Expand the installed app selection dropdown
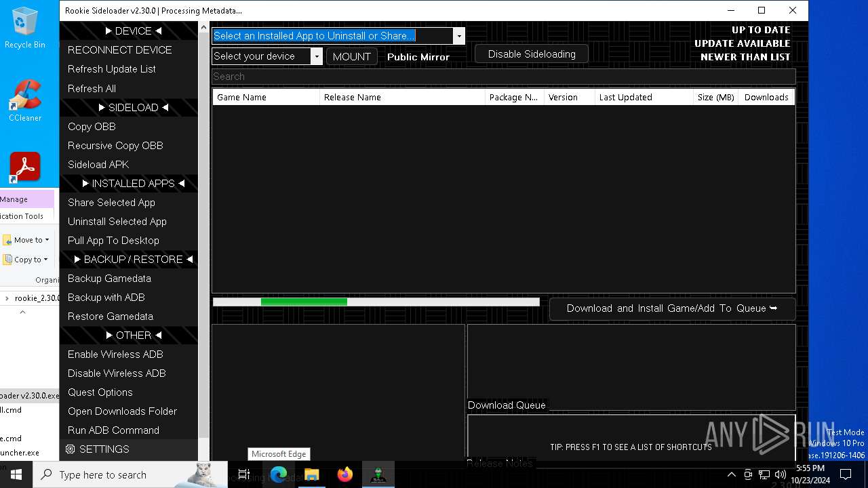This screenshot has height=488, width=868. point(459,36)
